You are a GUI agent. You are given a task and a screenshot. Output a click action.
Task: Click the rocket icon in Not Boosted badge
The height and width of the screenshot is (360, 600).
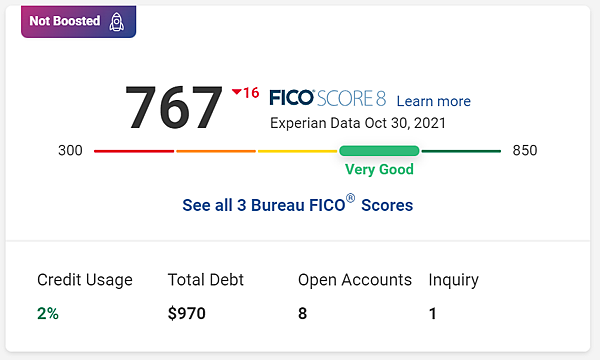pos(116,22)
